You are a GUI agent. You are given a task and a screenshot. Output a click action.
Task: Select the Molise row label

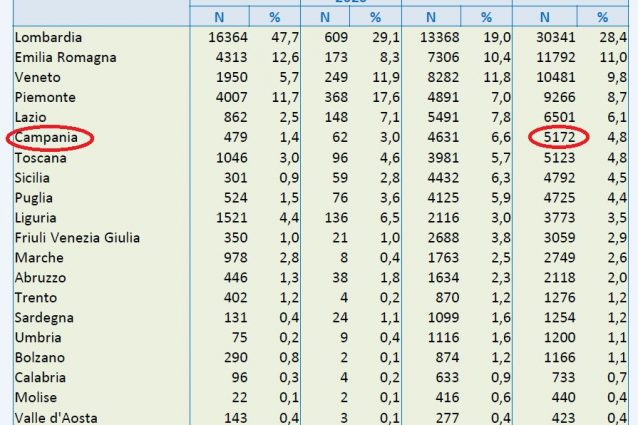[39, 397]
